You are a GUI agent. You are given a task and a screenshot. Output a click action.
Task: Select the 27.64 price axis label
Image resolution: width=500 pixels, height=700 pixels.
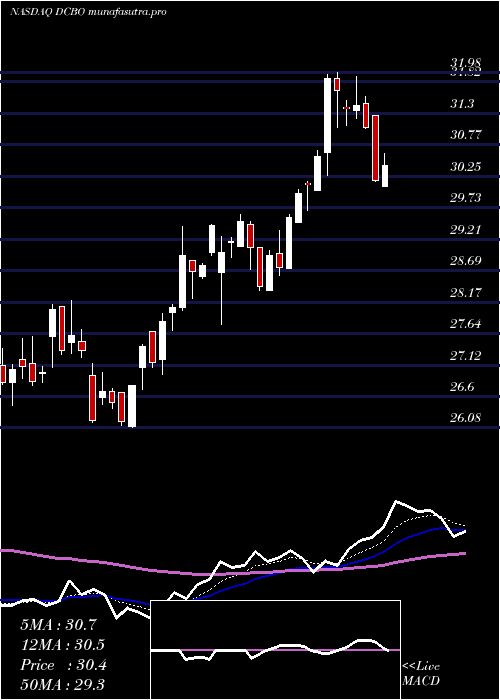tap(466, 324)
